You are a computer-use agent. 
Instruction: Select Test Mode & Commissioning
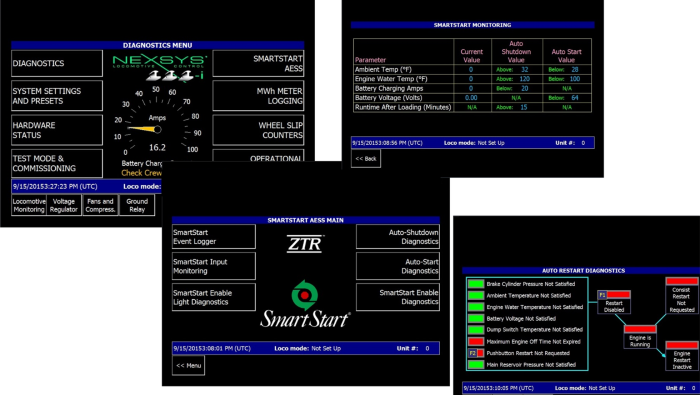(x=57, y=163)
